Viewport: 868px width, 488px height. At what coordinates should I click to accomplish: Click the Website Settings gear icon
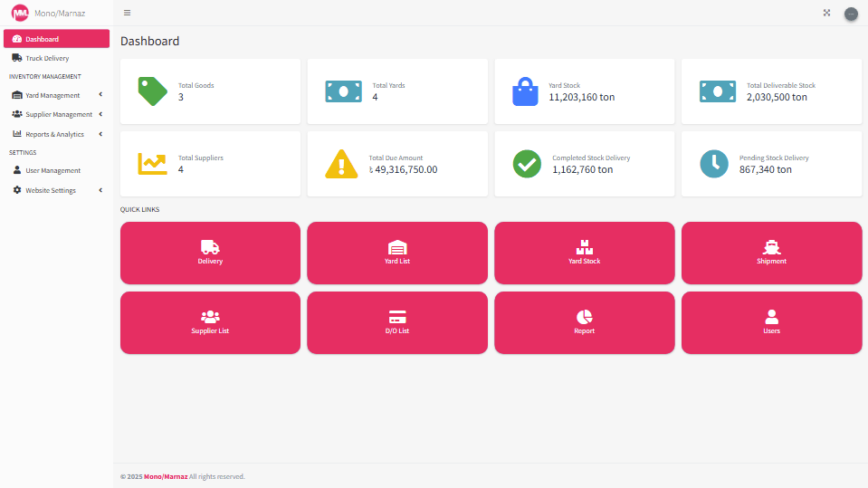(x=17, y=190)
